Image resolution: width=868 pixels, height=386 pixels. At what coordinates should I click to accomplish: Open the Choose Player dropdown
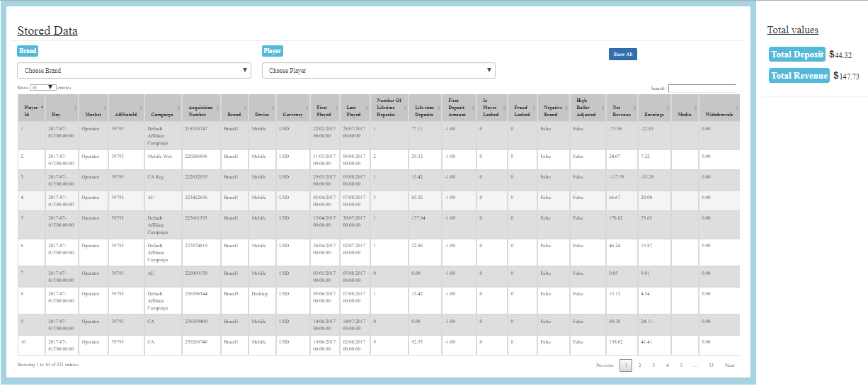pyautogui.click(x=378, y=71)
